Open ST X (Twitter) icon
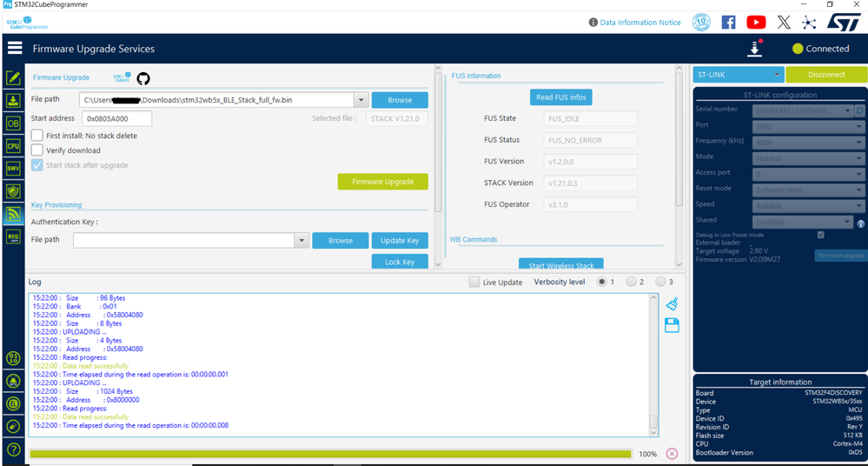Image resolution: width=868 pixels, height=466 pixels. coord(784,22)
